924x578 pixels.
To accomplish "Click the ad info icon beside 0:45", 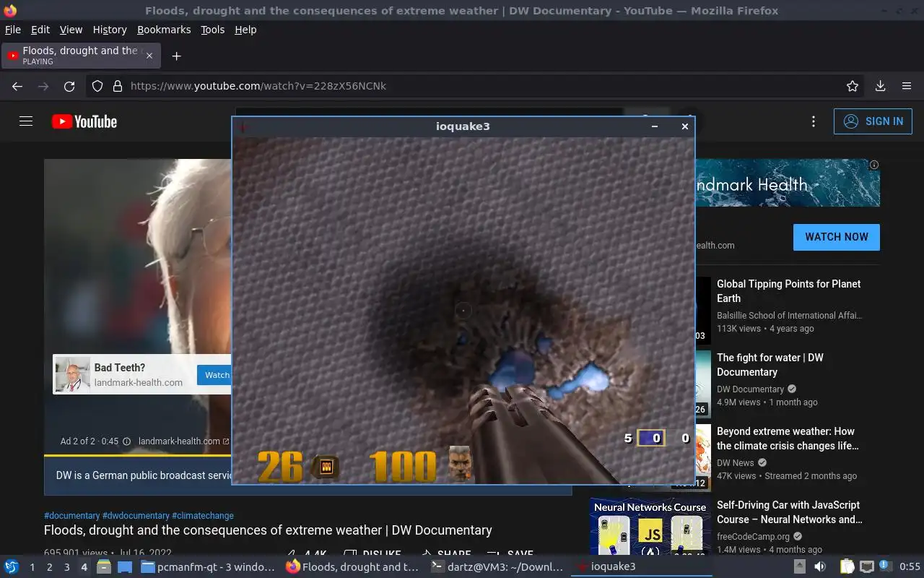I will point(127,441).
